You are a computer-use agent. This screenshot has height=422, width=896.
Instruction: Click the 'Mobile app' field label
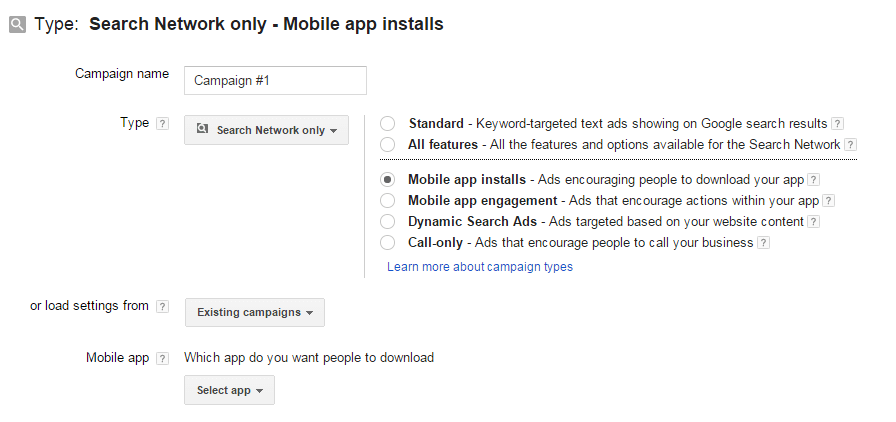pyautogui.click(x=118, y=358)
